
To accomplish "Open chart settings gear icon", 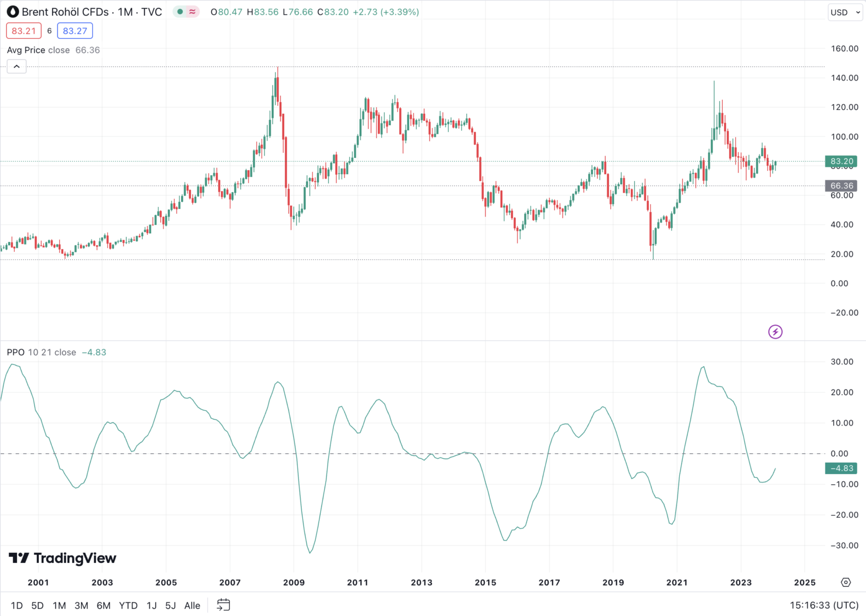I will (x=846, y=582).
